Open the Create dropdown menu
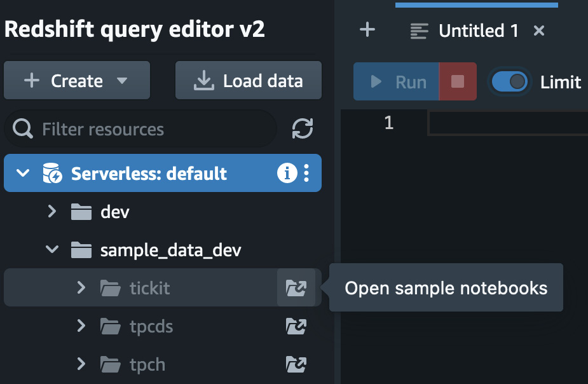588x384 pixels. 77,80
